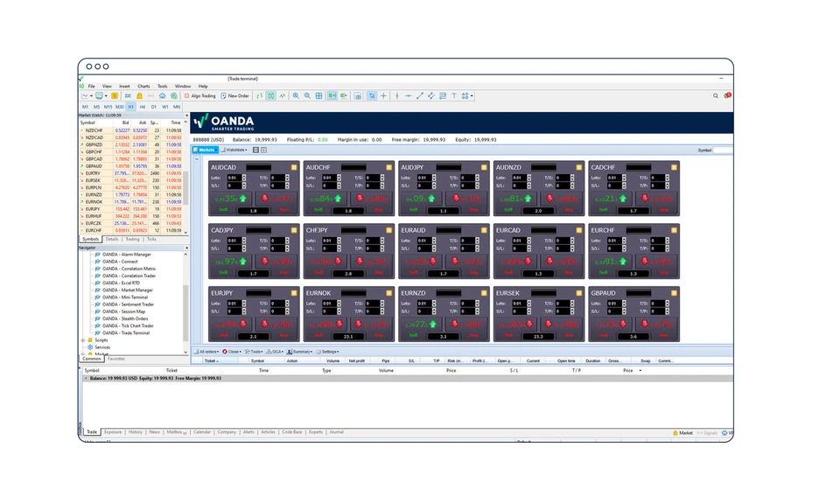The image size is (819, 504).
Task: Activate the crosshair tool
Action: click(x=383, y=96)
